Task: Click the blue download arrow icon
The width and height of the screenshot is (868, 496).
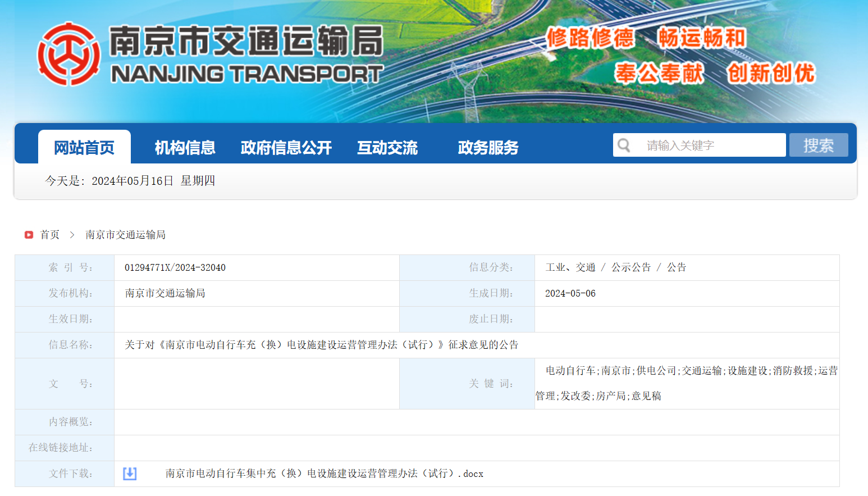Action: click(130, 474)
